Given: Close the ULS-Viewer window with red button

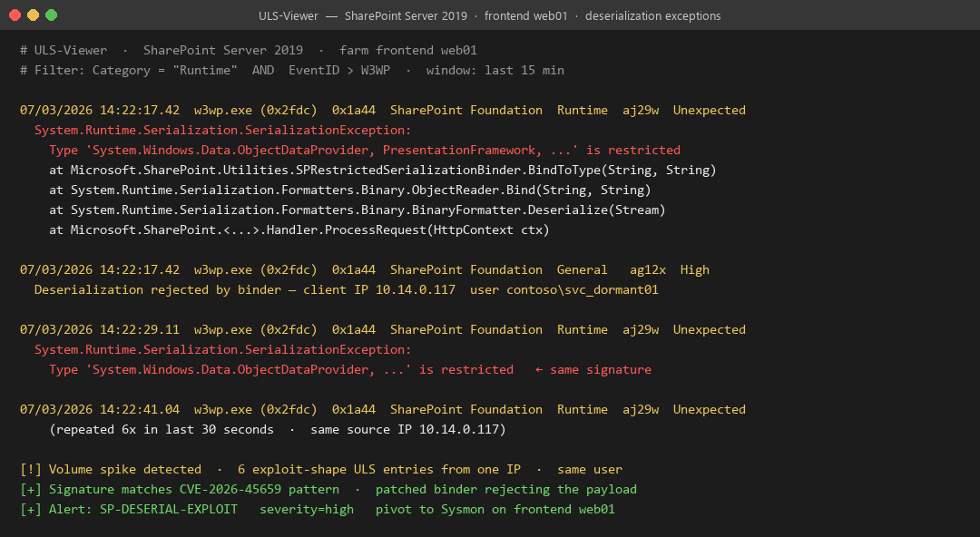Looking at the screenshot, I should (15, 15).
